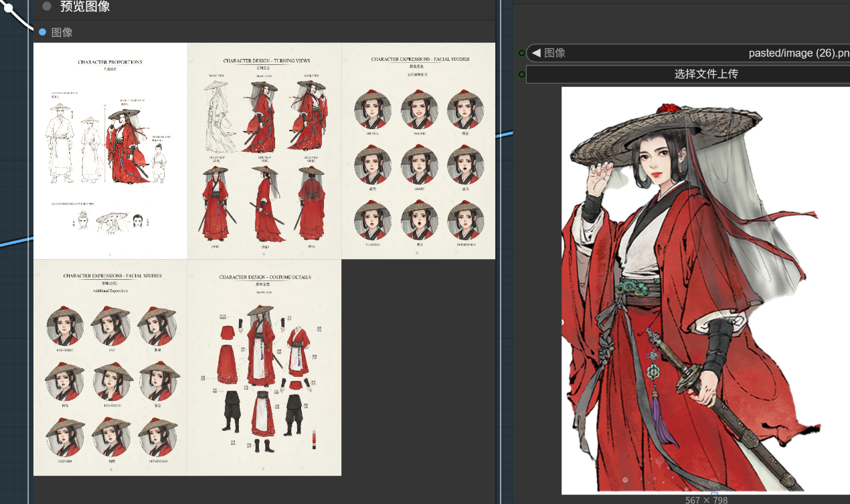Screen dimensions: 850x504
Task: Collapse the 预览图像 node using its gray dot
Action: pyautogui.click(x=46, y=7)
